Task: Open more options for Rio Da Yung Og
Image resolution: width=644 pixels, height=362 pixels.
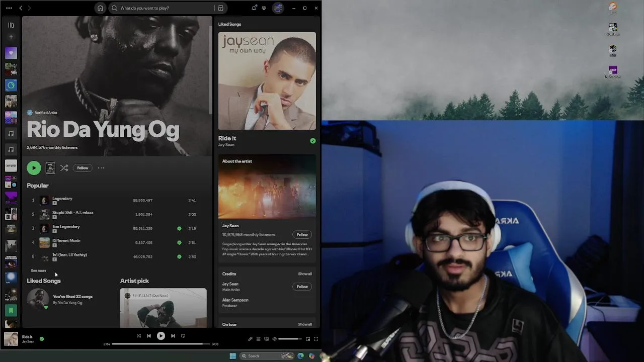Action: 101,168
